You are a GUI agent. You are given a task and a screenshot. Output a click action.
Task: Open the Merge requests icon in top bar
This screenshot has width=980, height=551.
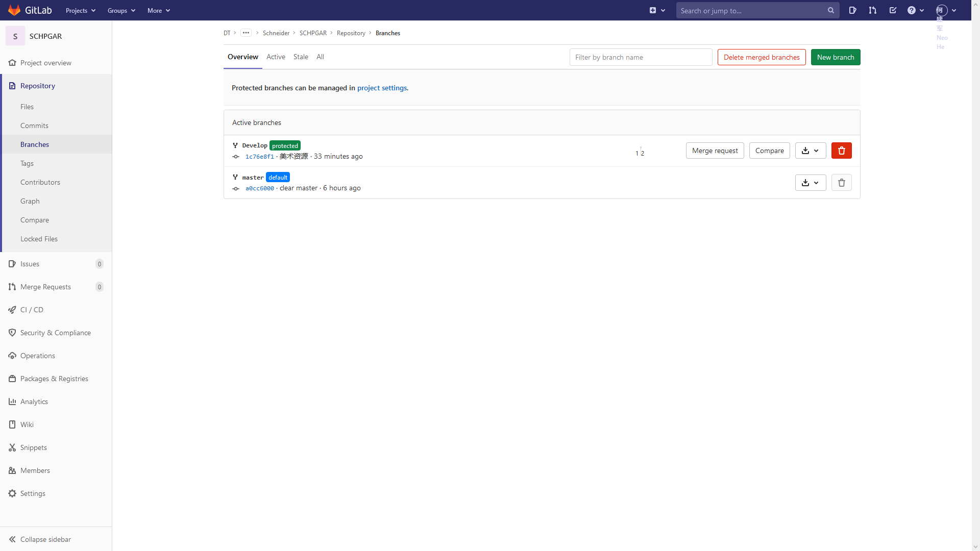[x=873, y=10]
